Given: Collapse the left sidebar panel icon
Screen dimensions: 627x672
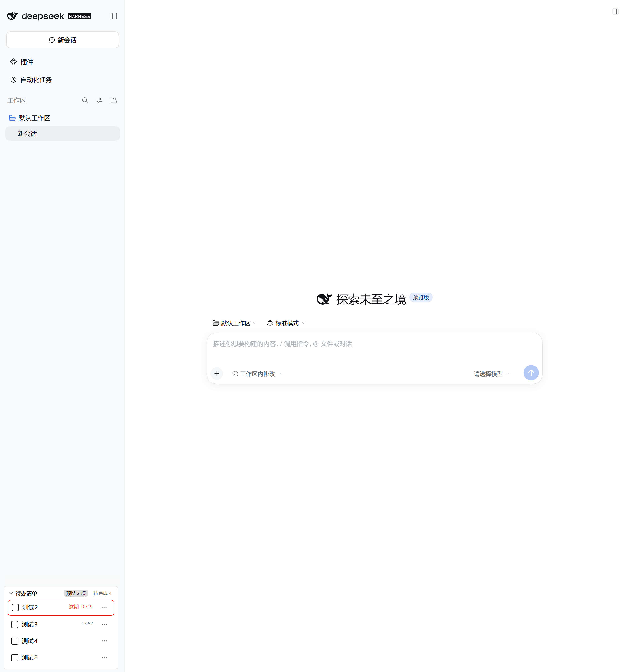Looking at the screenshot, I should click(x=114, y=16).
